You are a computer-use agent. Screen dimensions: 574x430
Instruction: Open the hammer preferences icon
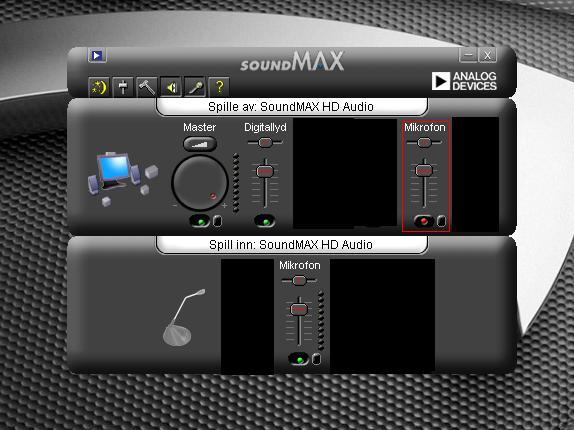pos(147,87)
